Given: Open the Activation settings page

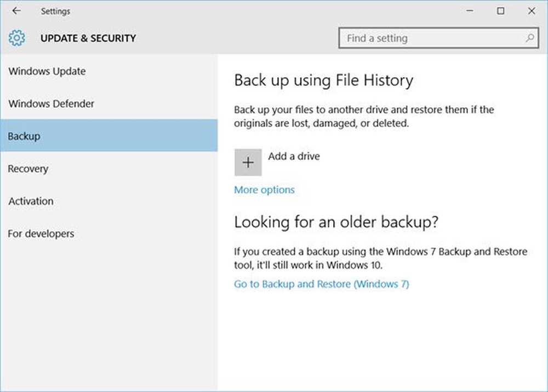Looking at the screenshot, I should click(x=31, y=201).
